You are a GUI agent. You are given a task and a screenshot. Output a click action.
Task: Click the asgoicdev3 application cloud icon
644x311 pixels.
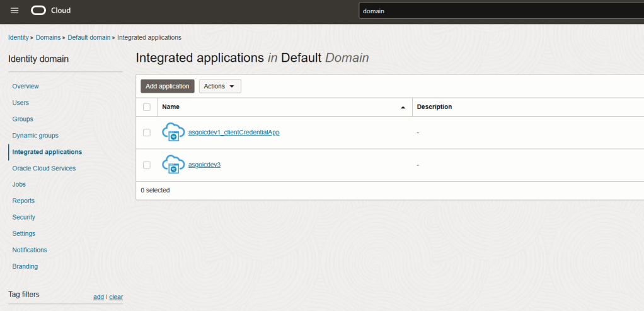tap(173, 164)
